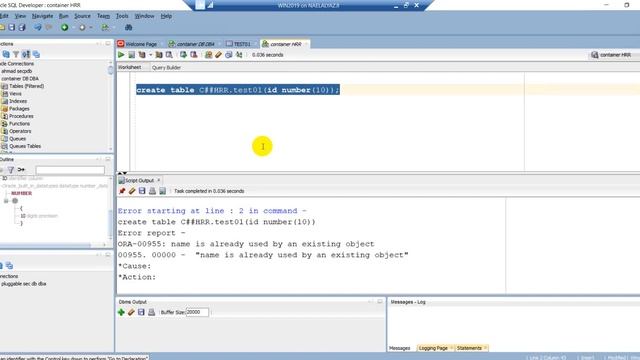
Task: Select the Worksheet tab
Action: [x=129, y=67]
